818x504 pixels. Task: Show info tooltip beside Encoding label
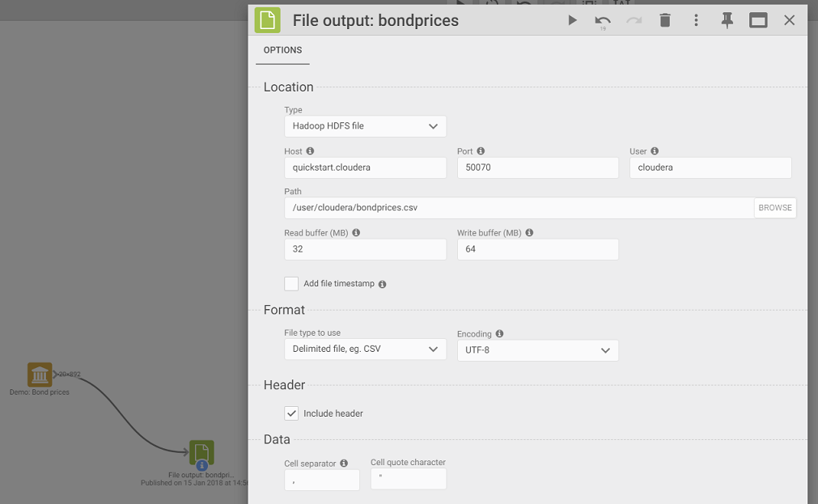499,333
